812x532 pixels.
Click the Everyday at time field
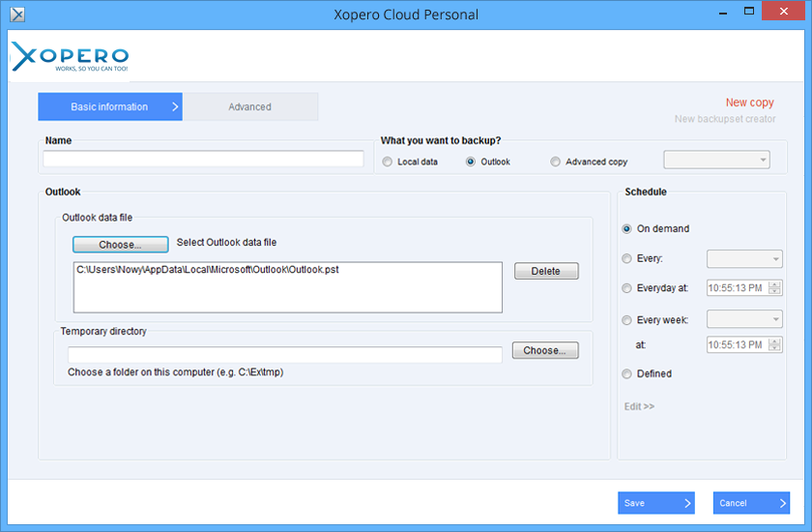[x=737, y=288]
